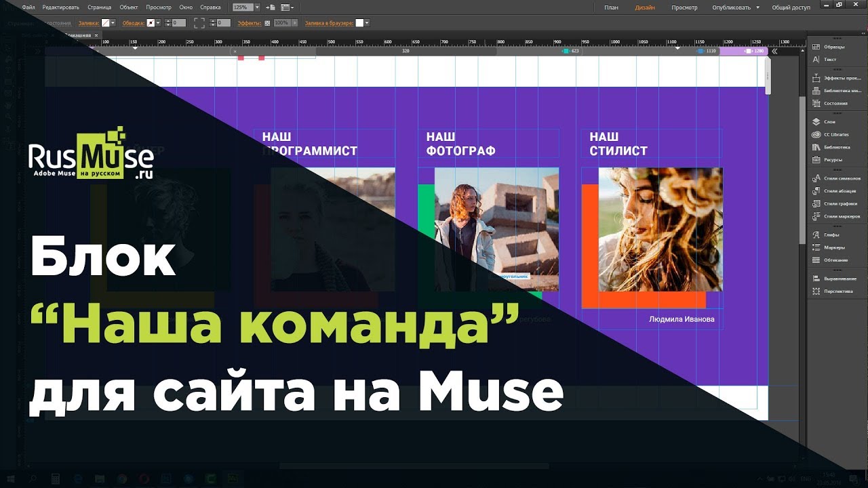This screenshot has width=868, height=488.
Task: Click the Заливка label link
Action: pyautogui.click(x=89, y=22)
